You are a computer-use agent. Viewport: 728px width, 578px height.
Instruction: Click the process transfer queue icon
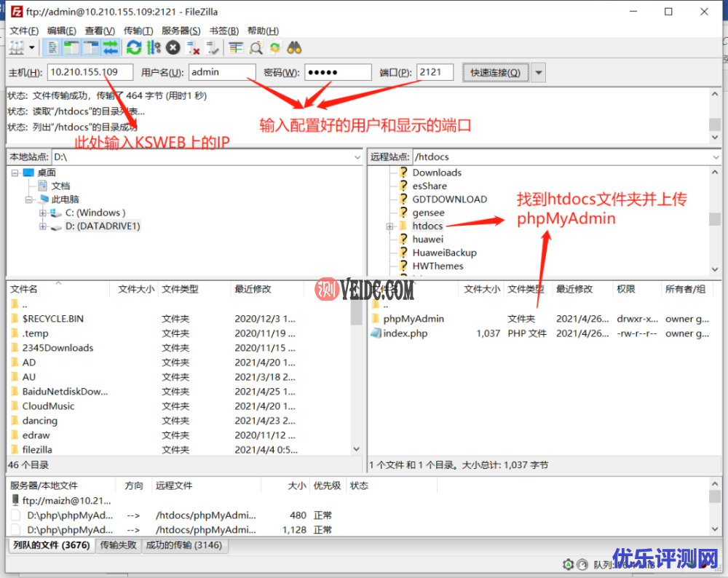[x=154, y=48]
